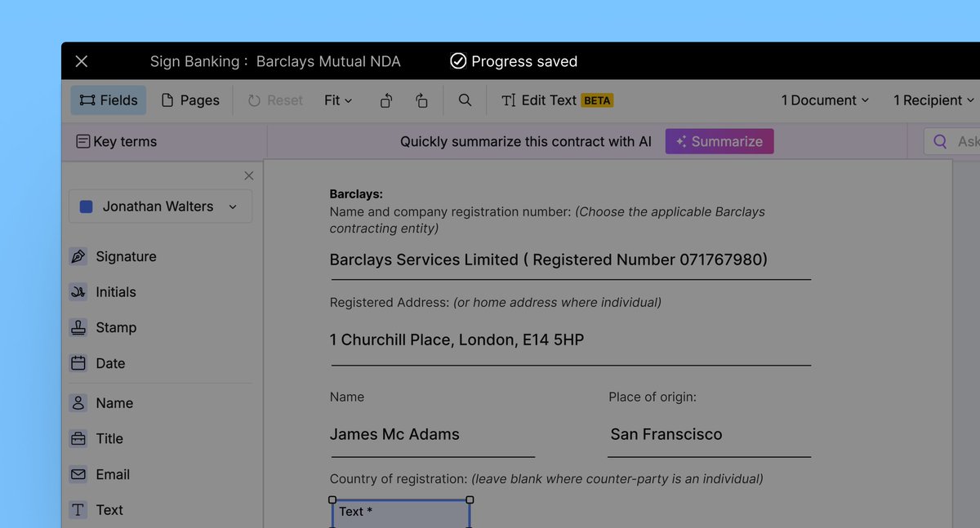Click the Progress saved checkmark icon
980x528 pixels.
click(x=458, y=61)
